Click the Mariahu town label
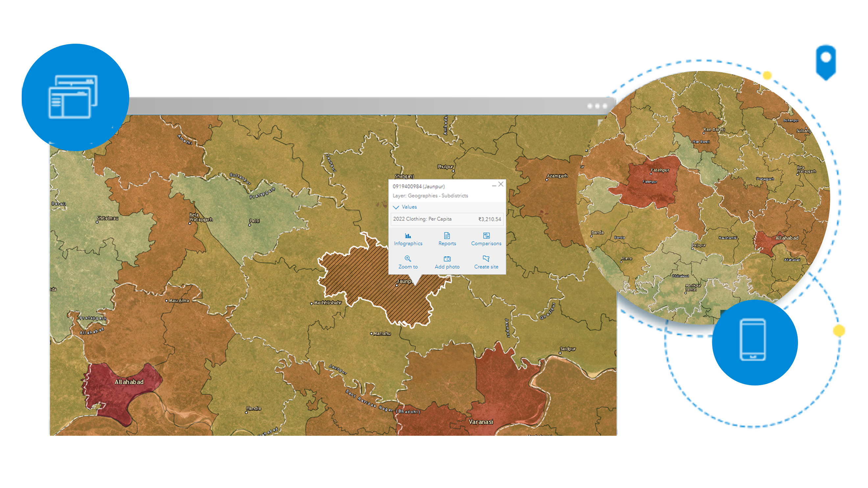 382,334
